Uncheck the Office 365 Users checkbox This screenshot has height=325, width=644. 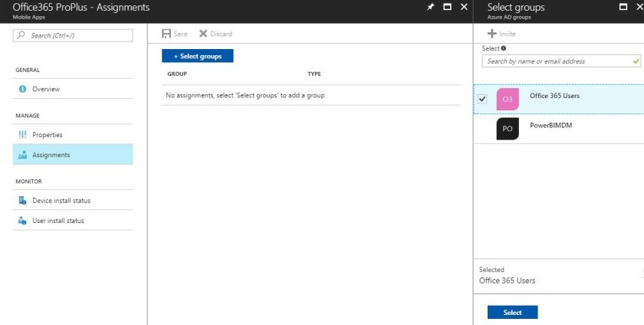coord(482,99)
